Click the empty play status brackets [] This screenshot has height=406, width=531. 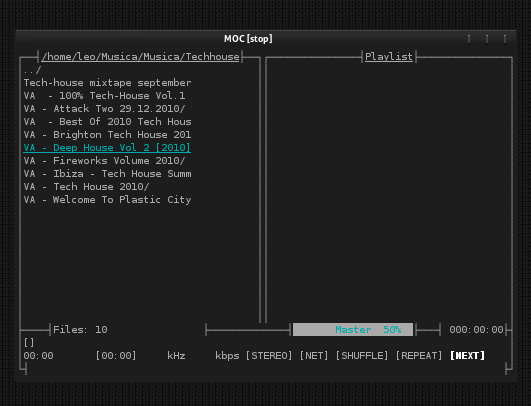[x=29, y=343]
